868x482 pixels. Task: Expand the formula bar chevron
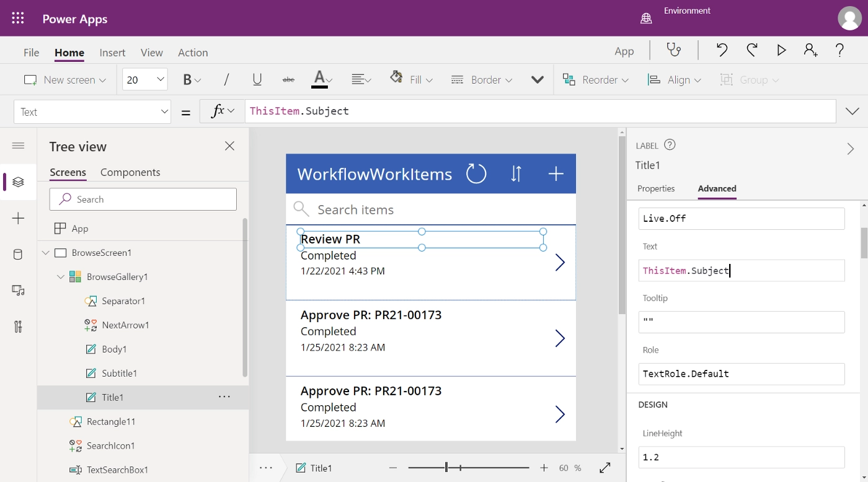[852, 112]
